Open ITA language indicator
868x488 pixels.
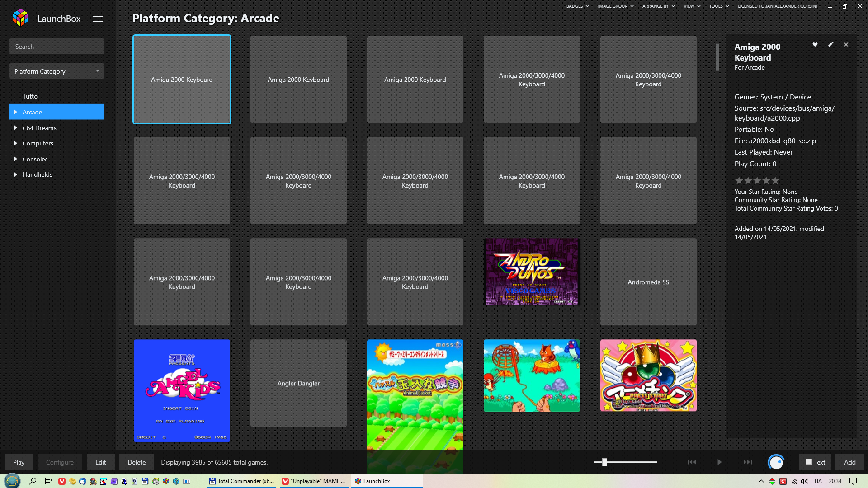[x=818, y=481]
